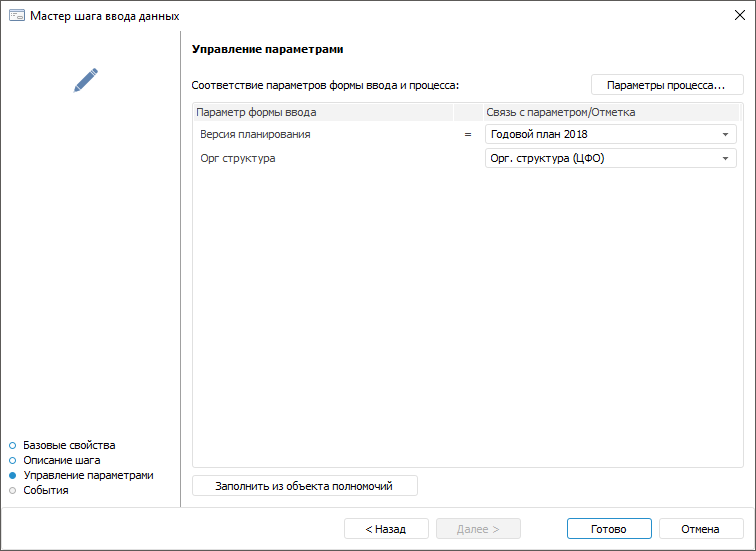756x551 pixels.
Task: Go to the Базовые свойства step
Action: point(69,445)
